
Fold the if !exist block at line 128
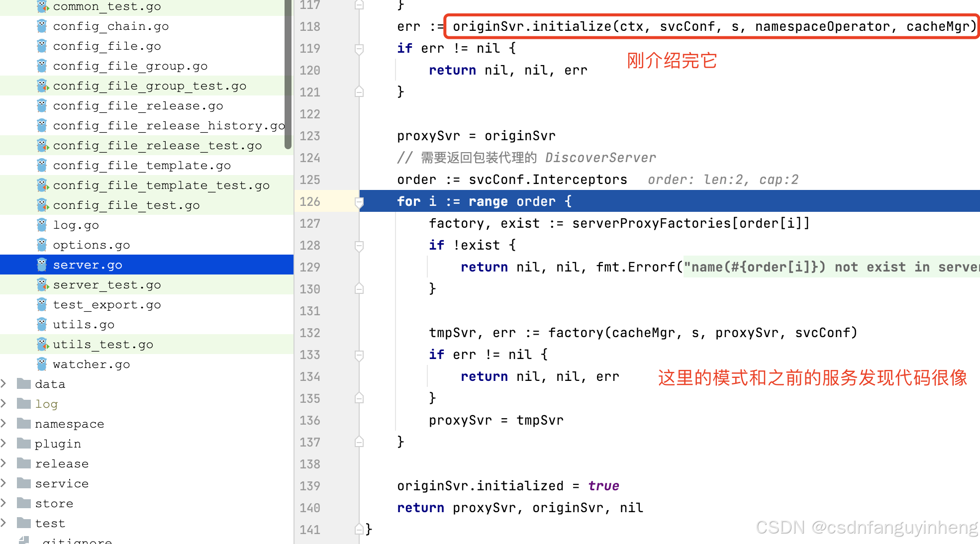359,246
